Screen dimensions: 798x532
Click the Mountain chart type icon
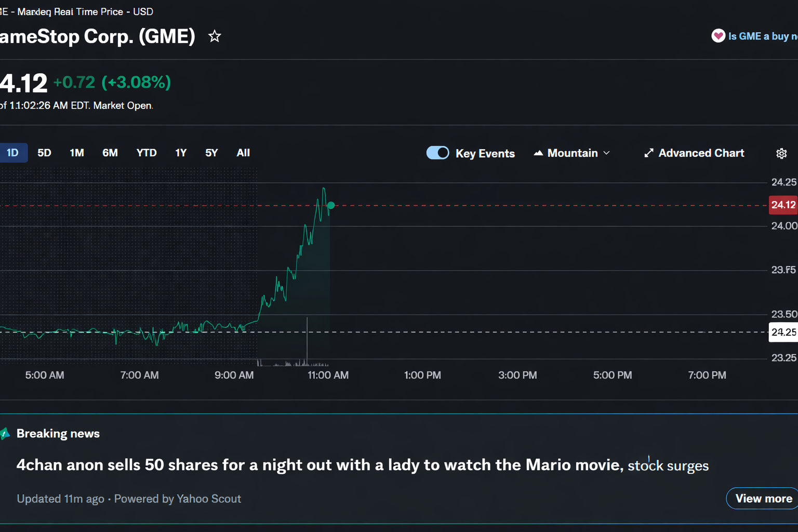coord(538,153)
